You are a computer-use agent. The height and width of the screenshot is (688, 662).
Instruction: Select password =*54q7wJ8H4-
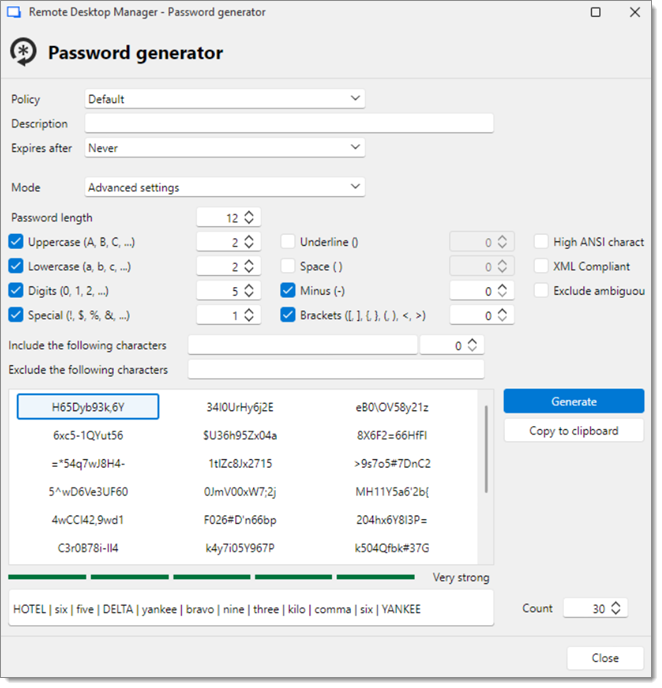tap(88, 466)
